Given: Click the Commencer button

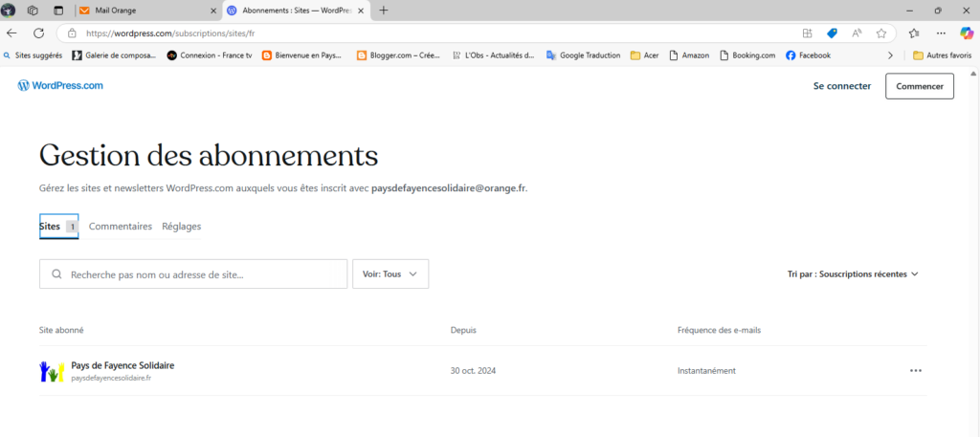Looking at the screenshot, I should pos(919,86).
